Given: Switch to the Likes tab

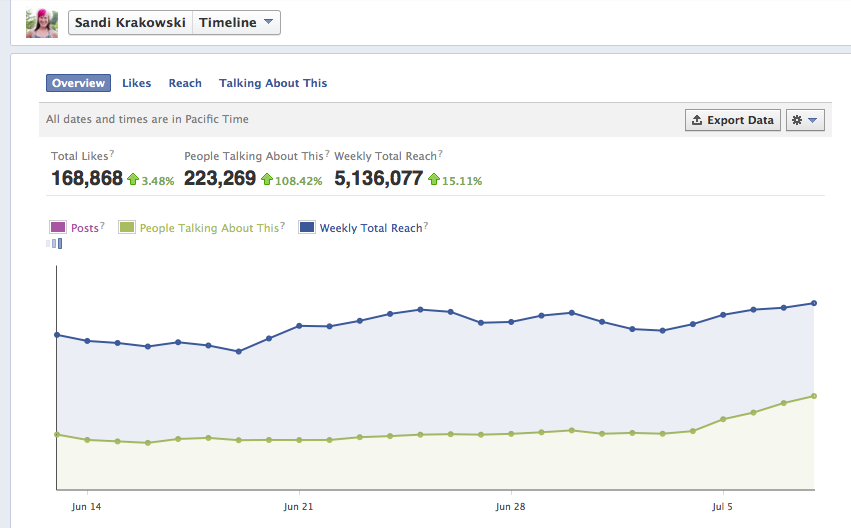Looking at the screenshot, I should [x=137, y=84].
